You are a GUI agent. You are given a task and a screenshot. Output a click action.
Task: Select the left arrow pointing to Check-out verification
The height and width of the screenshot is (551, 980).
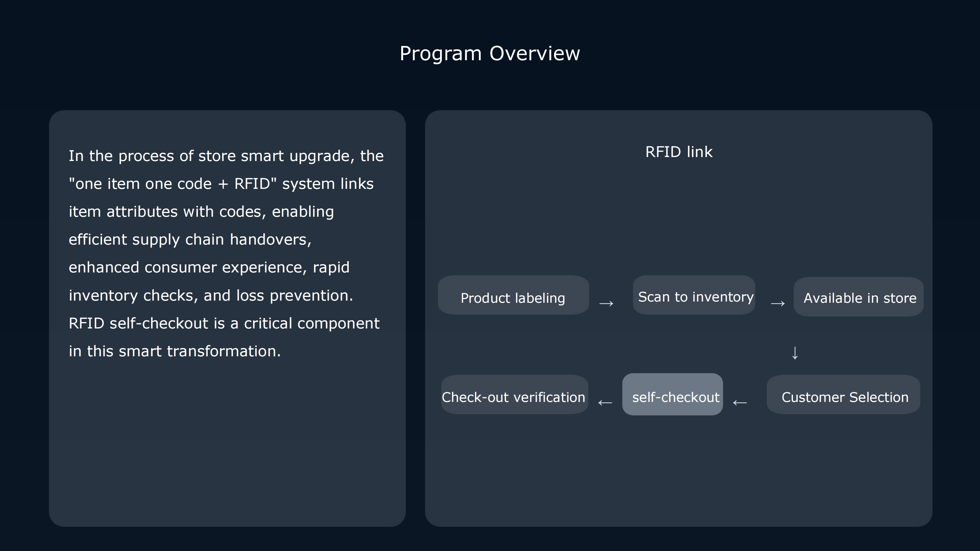(x=605, y=402)
